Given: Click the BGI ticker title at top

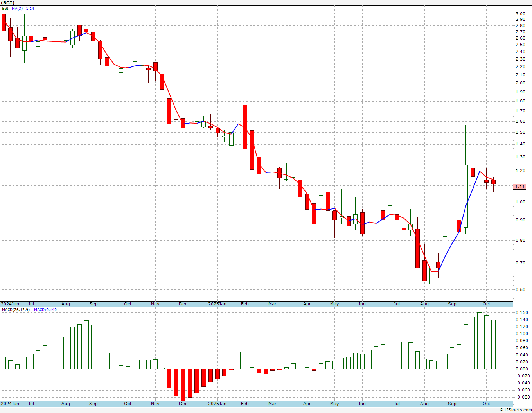Looking at the screenshot, I should 7,3.
